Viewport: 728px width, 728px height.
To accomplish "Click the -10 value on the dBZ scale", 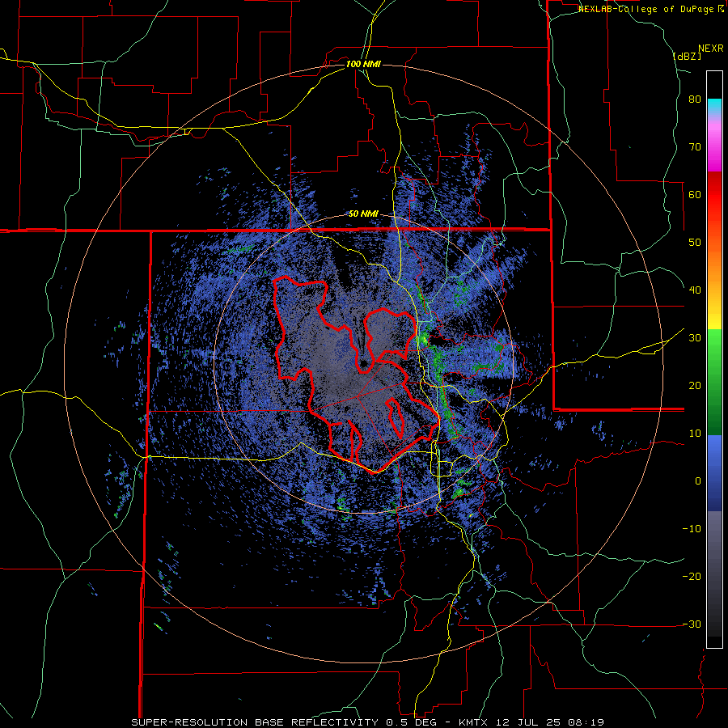I will tap(692, 529).
